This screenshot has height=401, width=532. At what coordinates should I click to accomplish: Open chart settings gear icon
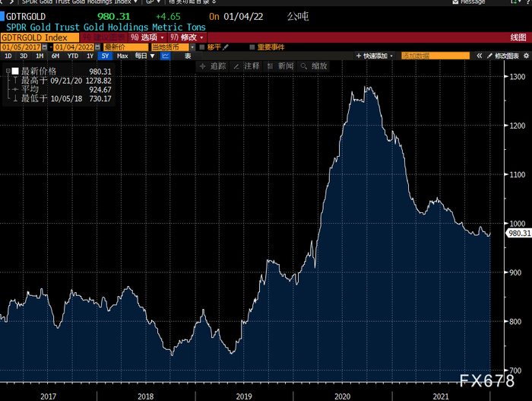(526, 56)
